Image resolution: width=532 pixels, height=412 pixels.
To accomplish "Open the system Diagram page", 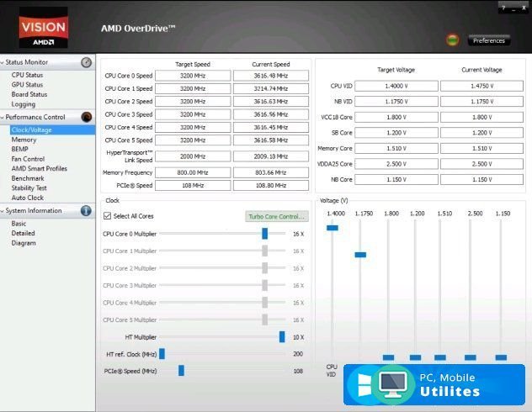I will tap(24, 243).
